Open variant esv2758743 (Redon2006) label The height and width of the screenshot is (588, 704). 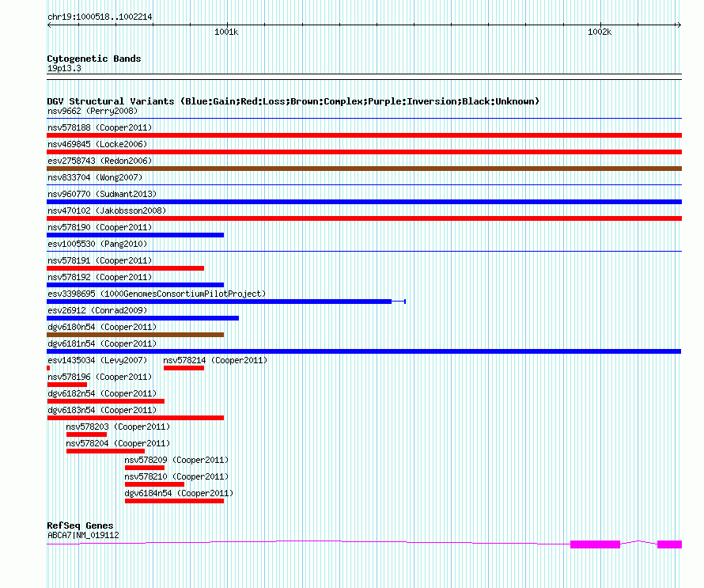(x=100, y=161)
